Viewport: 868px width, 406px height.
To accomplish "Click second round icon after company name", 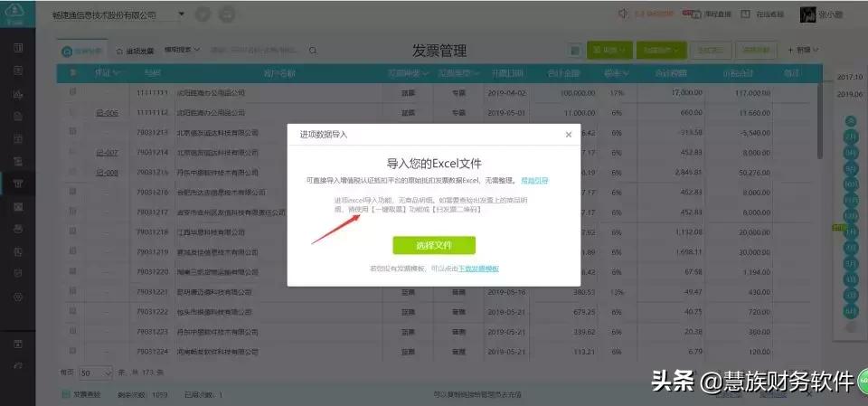I will point(226,15).
